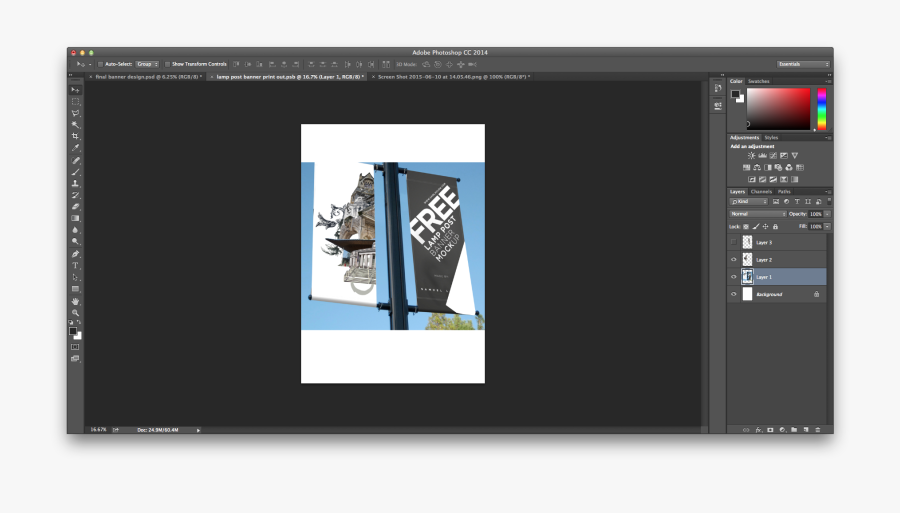
Task: Delete layer using trash icon
Action: point(818,429)
